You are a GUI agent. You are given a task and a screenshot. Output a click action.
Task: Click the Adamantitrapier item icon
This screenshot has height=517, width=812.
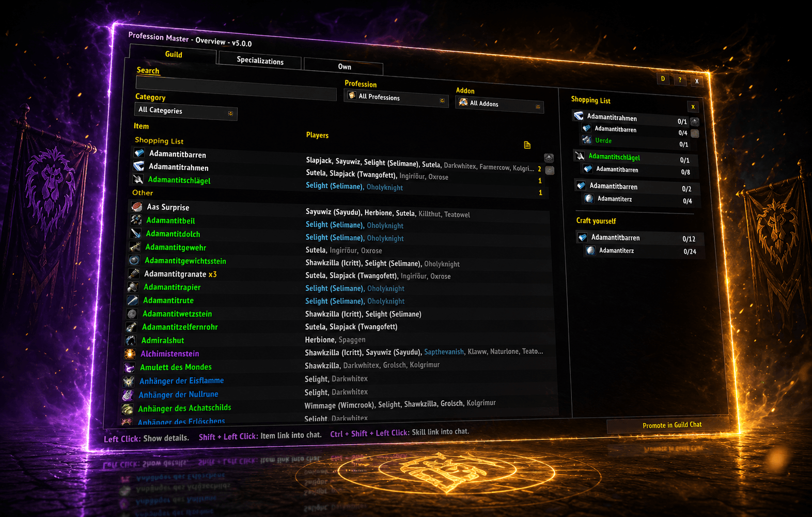134,287
